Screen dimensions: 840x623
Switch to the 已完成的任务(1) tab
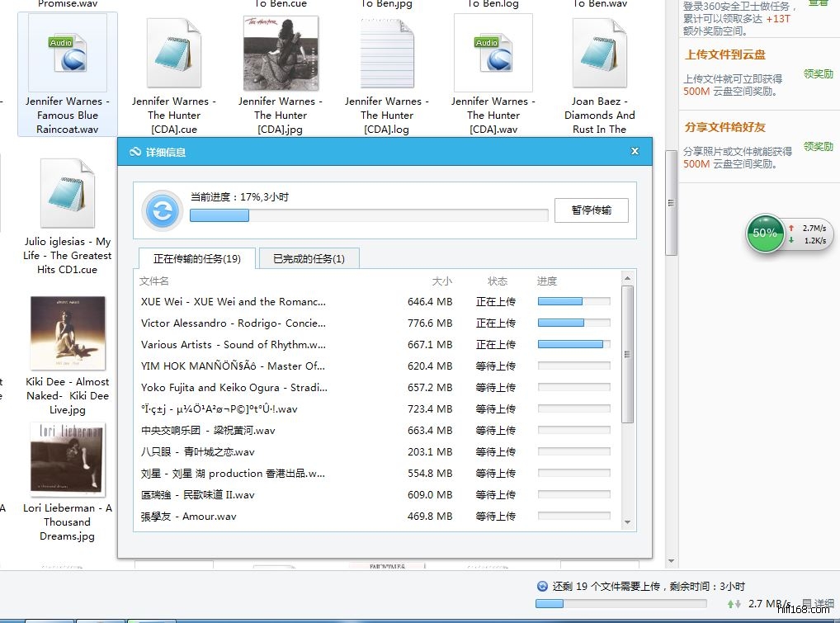tap(309, 258)
